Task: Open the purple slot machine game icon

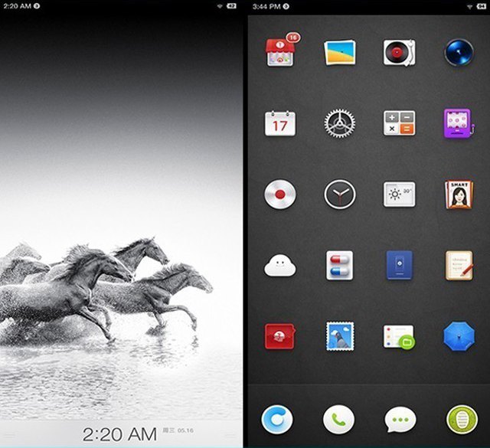Action: tap(459, 123)
